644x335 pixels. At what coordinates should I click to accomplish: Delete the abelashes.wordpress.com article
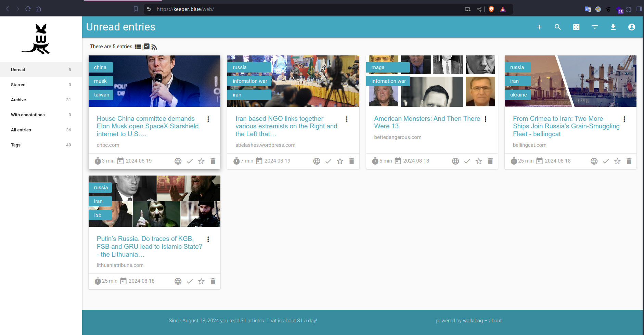click(351, 161)
